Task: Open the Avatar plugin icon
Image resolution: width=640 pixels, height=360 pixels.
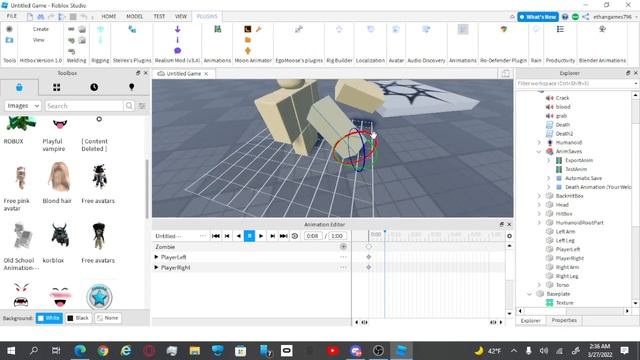Action: click(x=396, y=29)
